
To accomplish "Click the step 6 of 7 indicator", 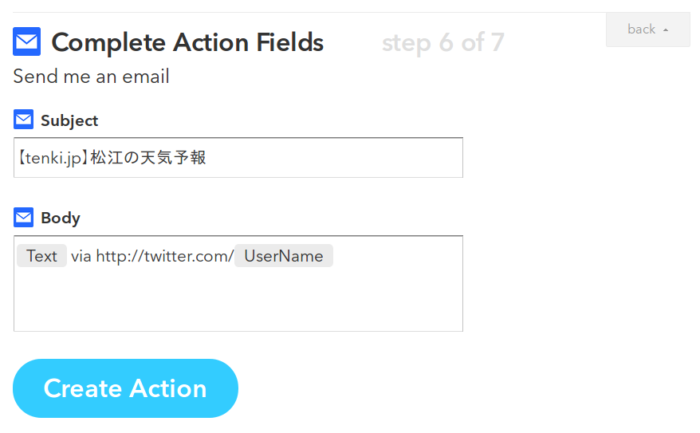I will [443, 43].
